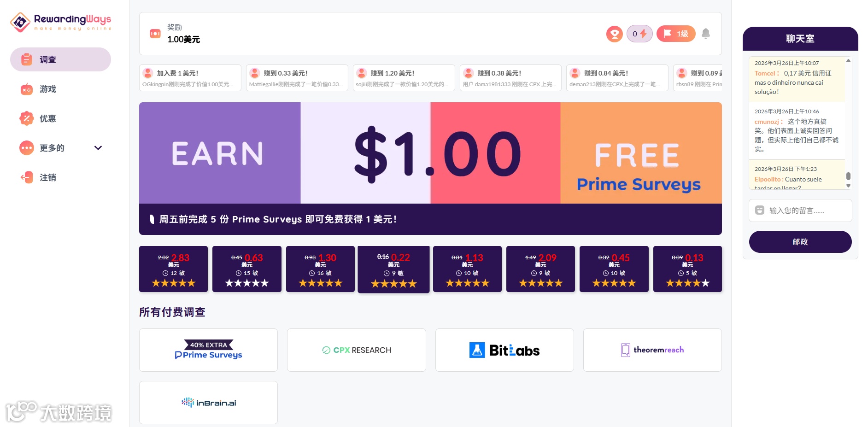
Task: Click the reward ticket icon beside 奖励
Action: click(x=155, y=34)
